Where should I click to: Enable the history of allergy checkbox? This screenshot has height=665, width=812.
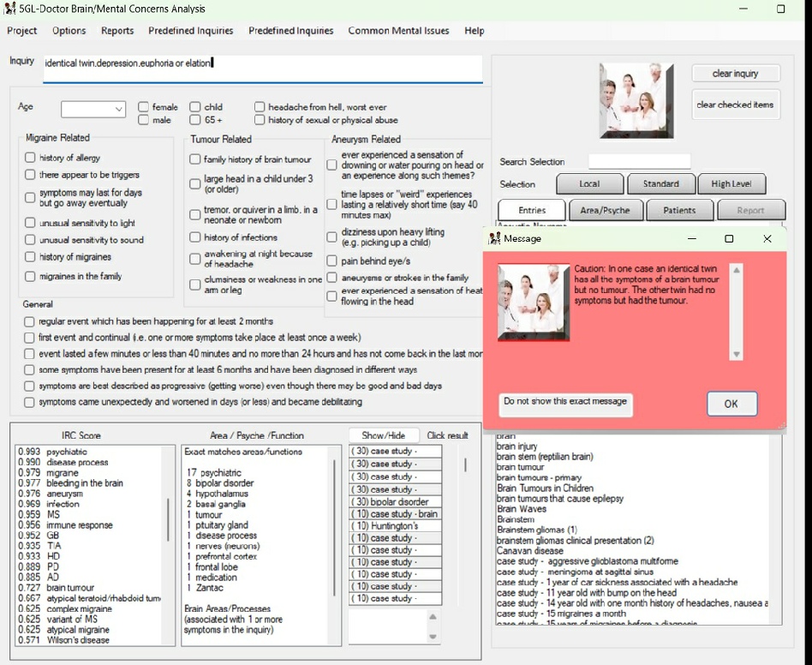[30, 158]
